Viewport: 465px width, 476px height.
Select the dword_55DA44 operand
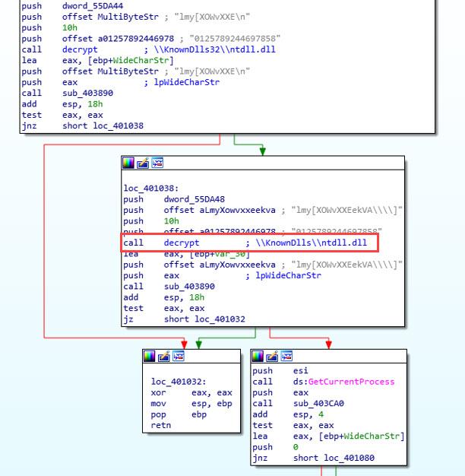(93, 6)
